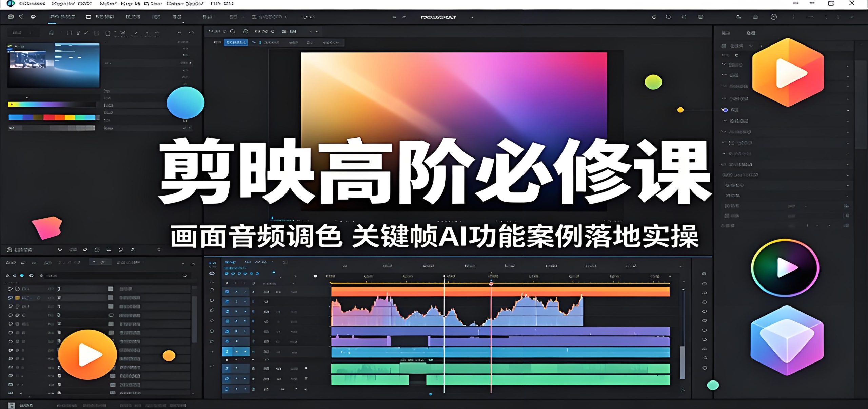Click the right properties panel scrollbar
This screenshot has height=409, width=868.
860,105
